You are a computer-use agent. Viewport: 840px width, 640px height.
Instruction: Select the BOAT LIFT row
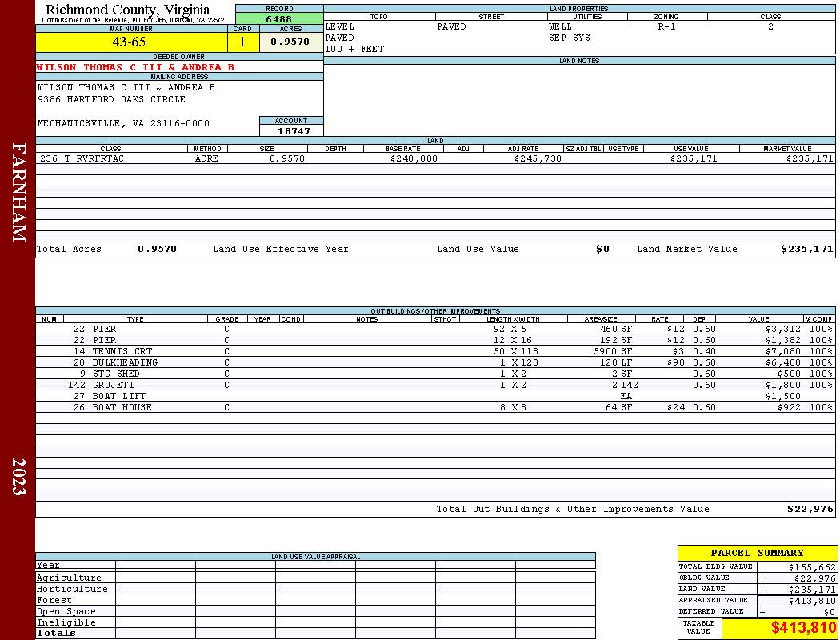point(435,396)
